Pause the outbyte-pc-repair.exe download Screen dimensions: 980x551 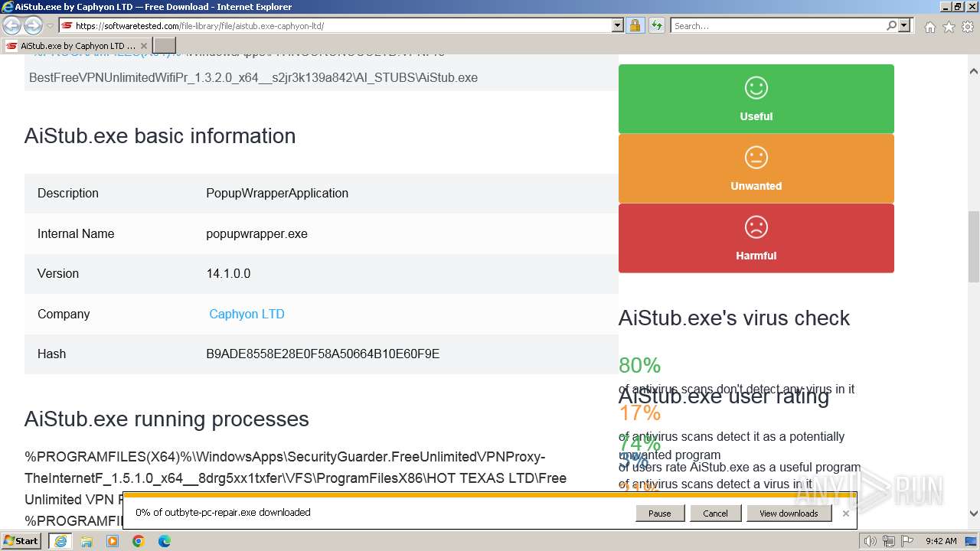click(x=659, y=514)
